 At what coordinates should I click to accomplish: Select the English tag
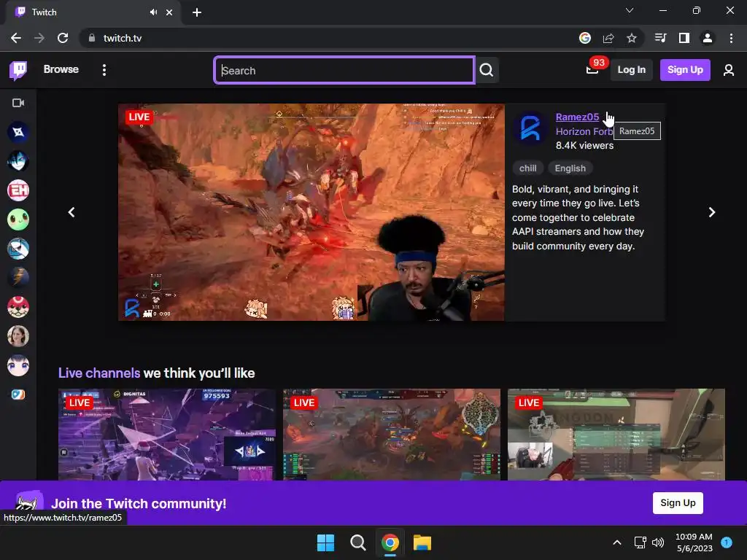click(570, 168)
